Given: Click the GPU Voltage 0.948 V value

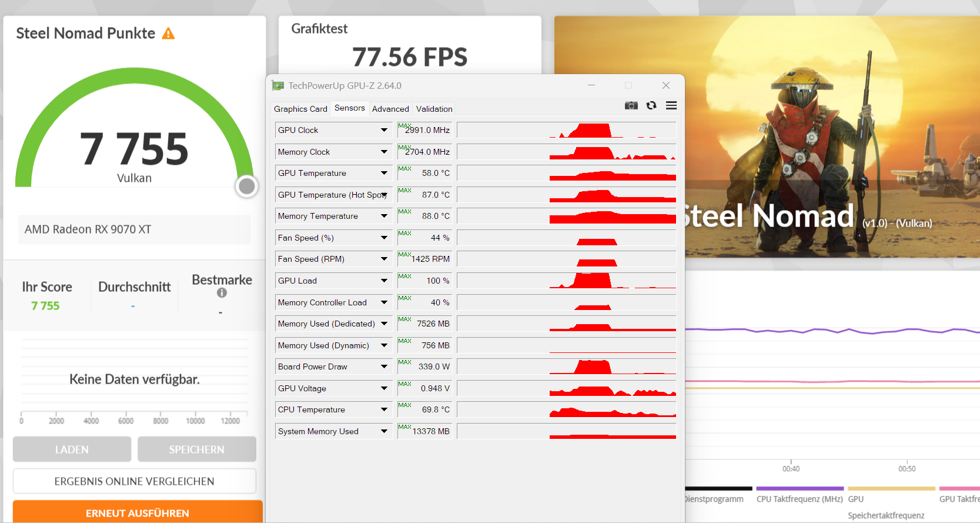Looking at the screenshot, I should [424, 388].
